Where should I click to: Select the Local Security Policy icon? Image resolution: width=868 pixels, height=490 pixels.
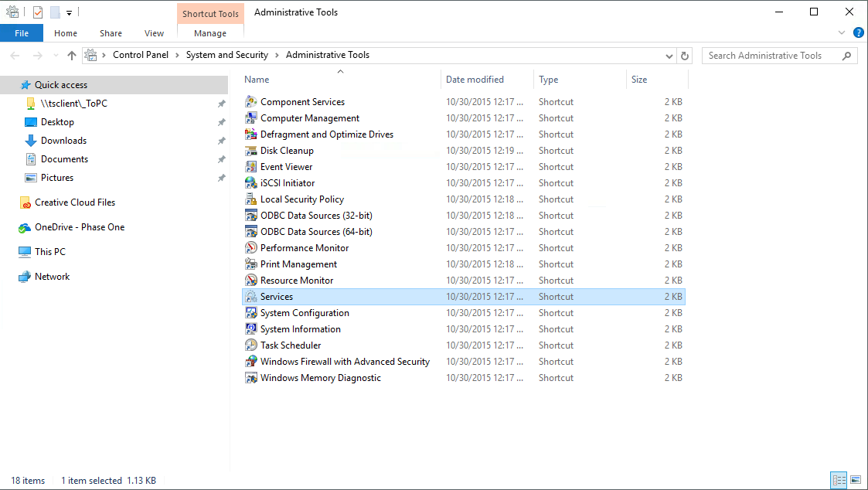[x=250, y=199]
